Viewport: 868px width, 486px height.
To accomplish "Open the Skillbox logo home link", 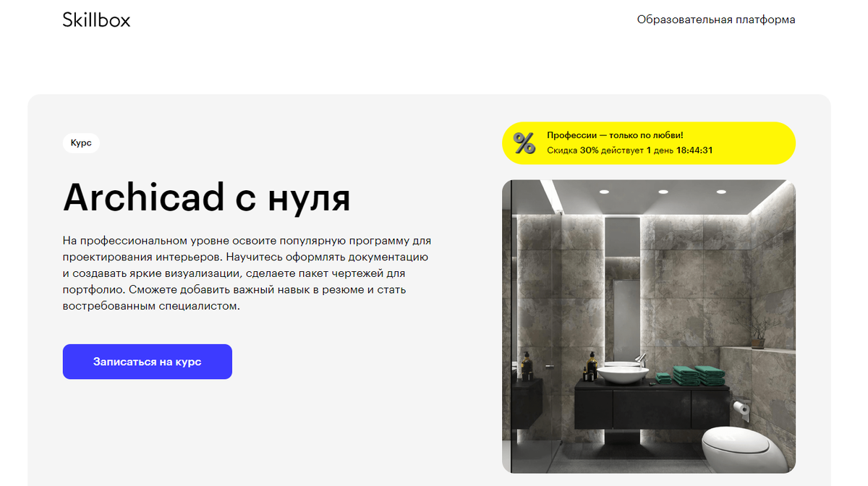I will tap(96, 20).
